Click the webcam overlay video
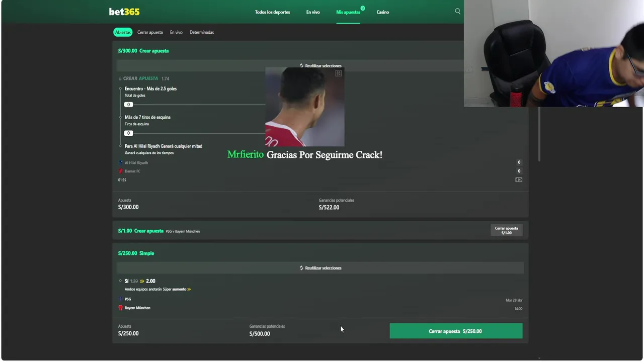The image size is (644, 362). point(553,53)
